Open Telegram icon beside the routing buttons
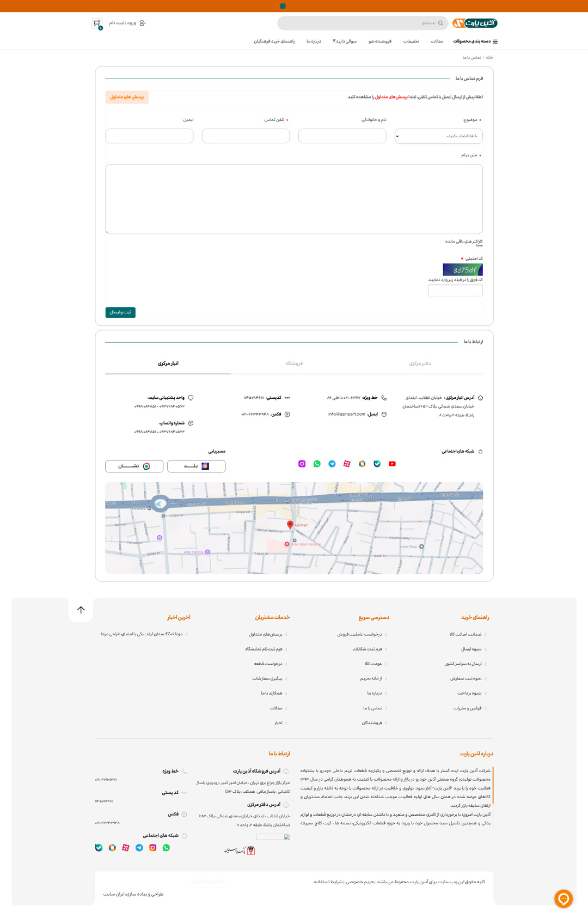The image size is (588, 917). 332,464
